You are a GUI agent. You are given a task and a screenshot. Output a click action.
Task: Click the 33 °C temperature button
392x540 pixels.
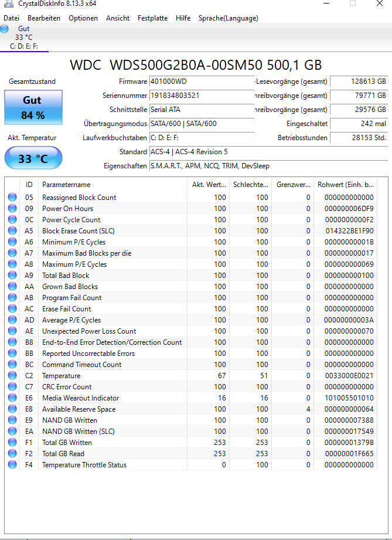[x=33, y=158]
